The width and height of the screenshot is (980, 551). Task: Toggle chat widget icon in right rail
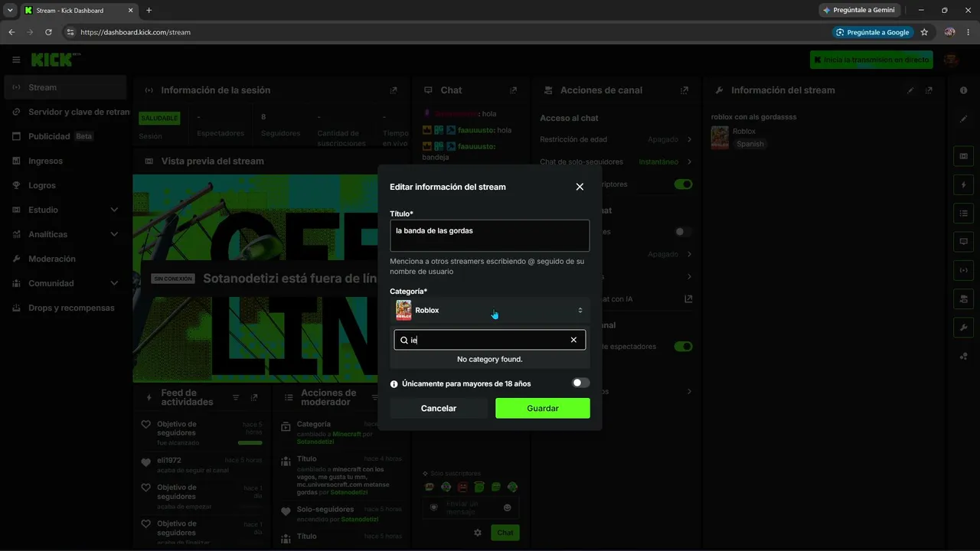pos(963,241)
